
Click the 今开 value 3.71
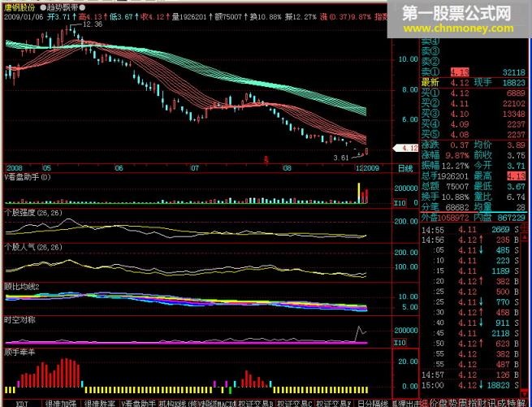tap(516, 166)
